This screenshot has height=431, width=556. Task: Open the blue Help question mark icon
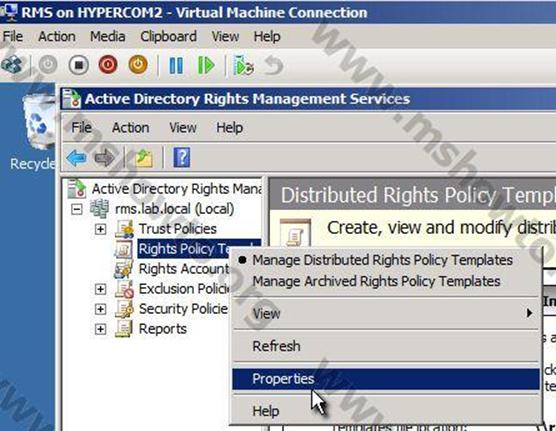tap(182, 158)
